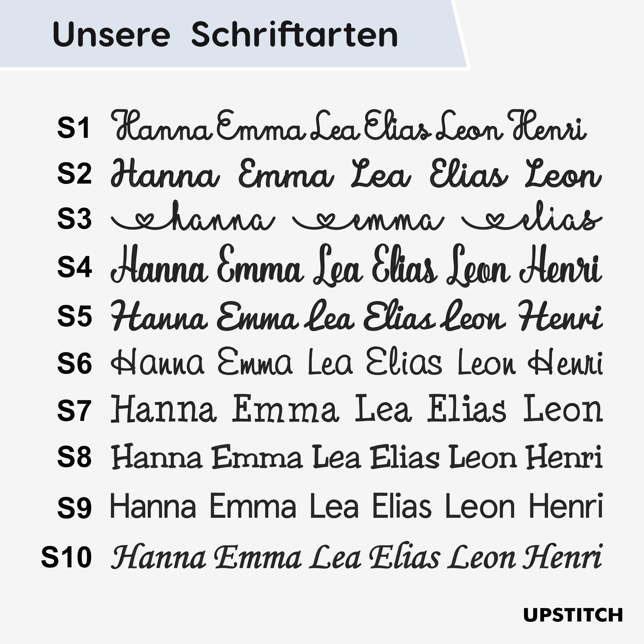
Task: Choose the S3 font label
Action: point(74,219)
